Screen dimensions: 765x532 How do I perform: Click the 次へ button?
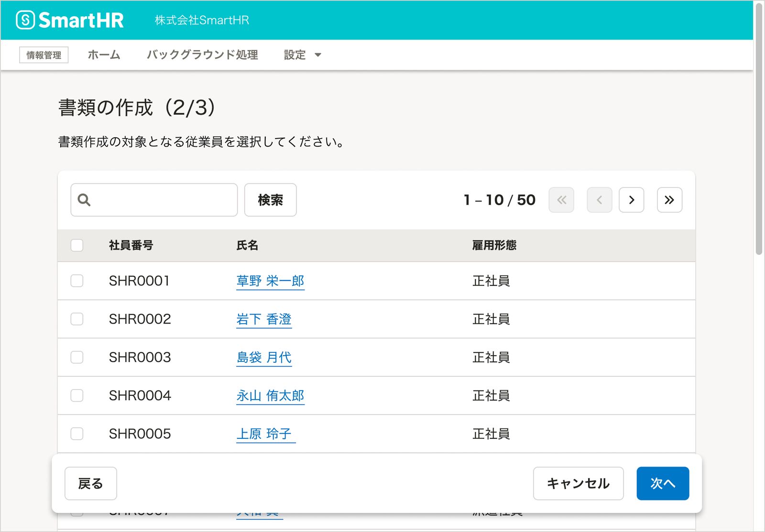[x=662, y=483]
